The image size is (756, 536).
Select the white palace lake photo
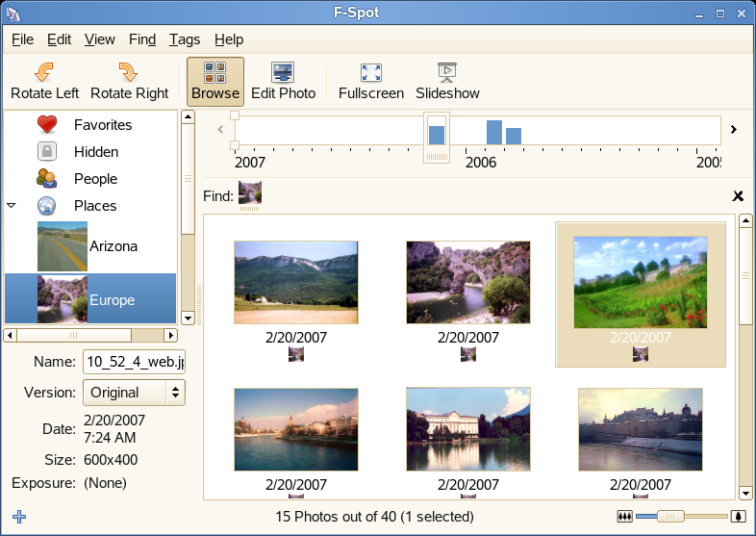coord(468,429)
